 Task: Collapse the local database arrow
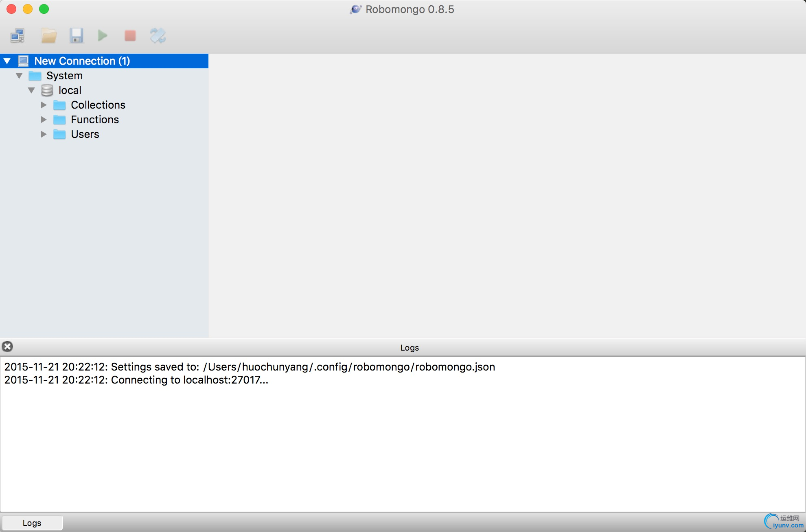click(31, 90)
